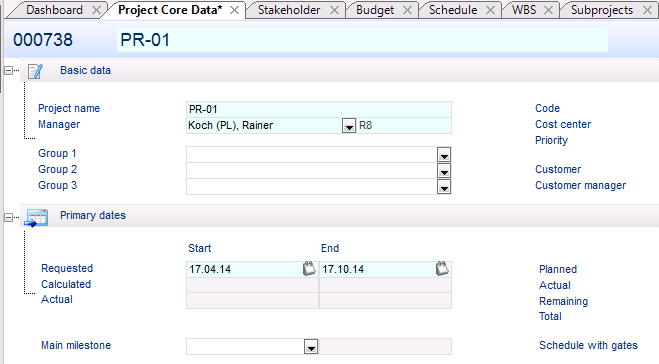This screenshot has height=364, width=659.
Task: Close the Schedule tab
Action: [490, 10]
